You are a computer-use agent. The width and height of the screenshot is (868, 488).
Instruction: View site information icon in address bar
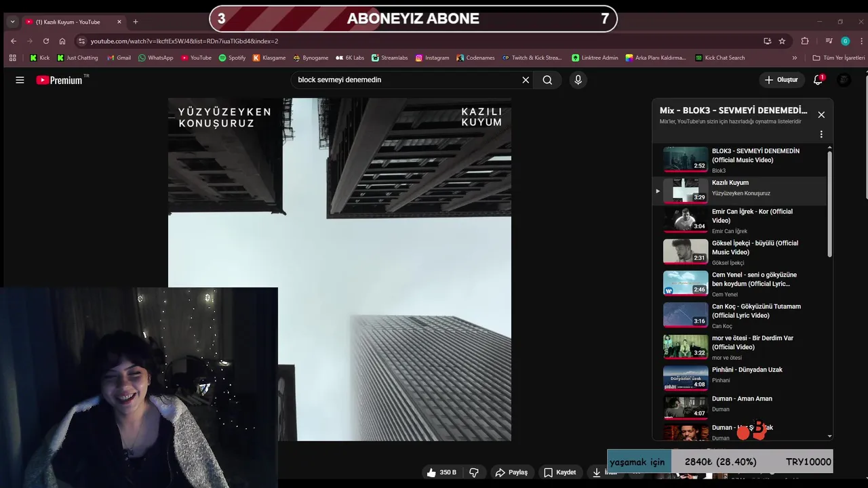(82, 41)
